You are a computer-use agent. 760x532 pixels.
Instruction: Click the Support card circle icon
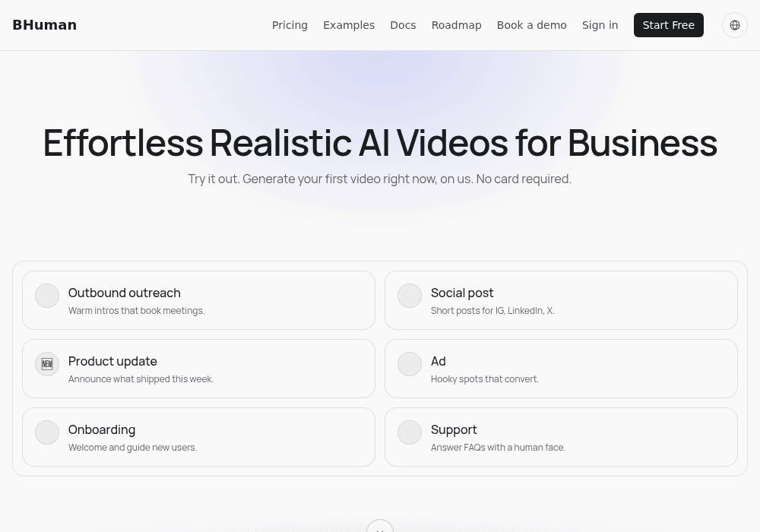click(x=410, y=432)
